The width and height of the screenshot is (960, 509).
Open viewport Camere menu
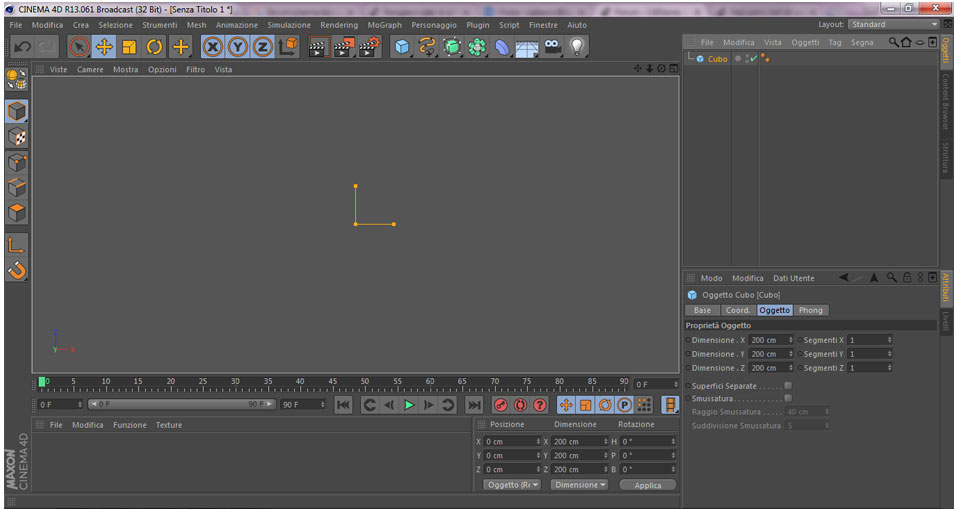click(x=90, y=69)
